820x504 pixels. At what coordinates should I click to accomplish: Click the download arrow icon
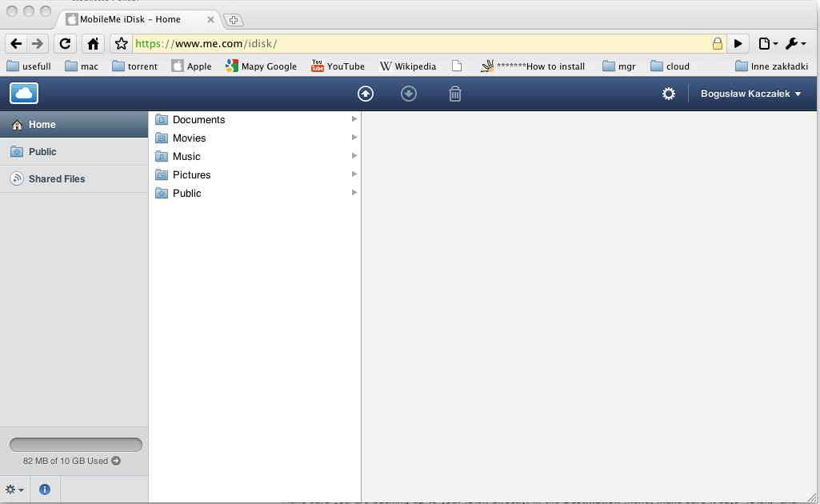click(x=409, y=94)
